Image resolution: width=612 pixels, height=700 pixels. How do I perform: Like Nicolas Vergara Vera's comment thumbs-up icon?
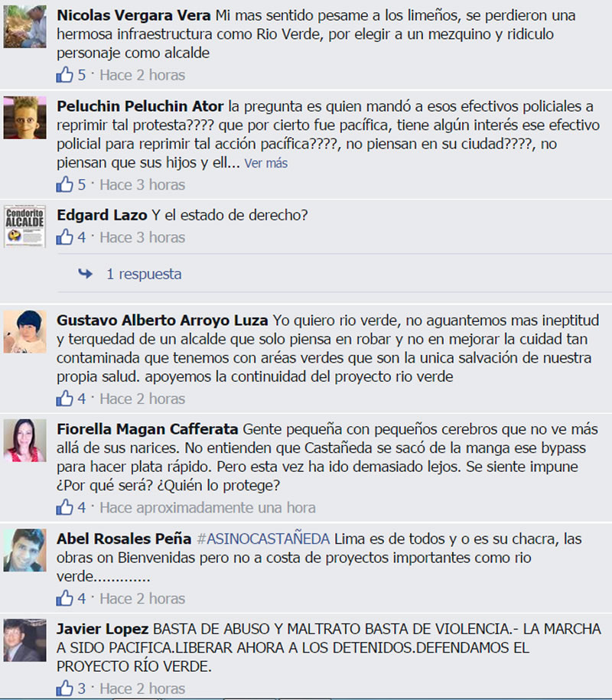pyautogui.click(x=65, y=74)
